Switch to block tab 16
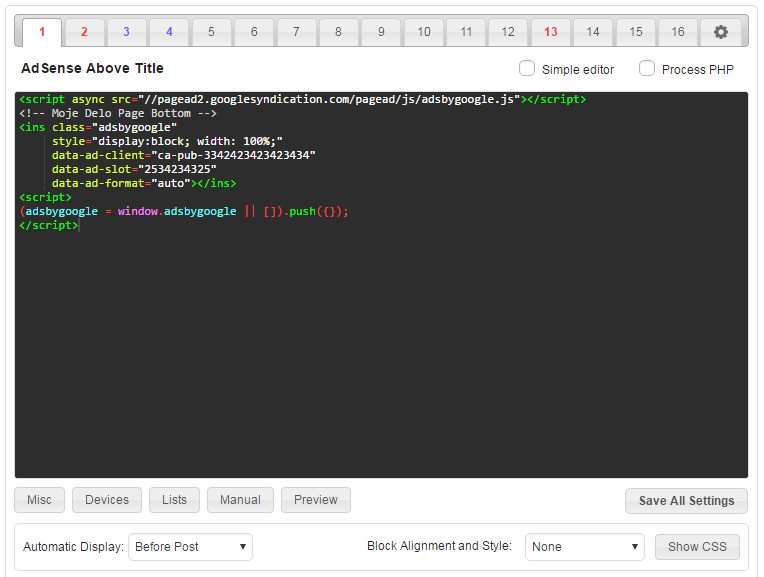This screenshot has width=764, height=577. point(678,32)
